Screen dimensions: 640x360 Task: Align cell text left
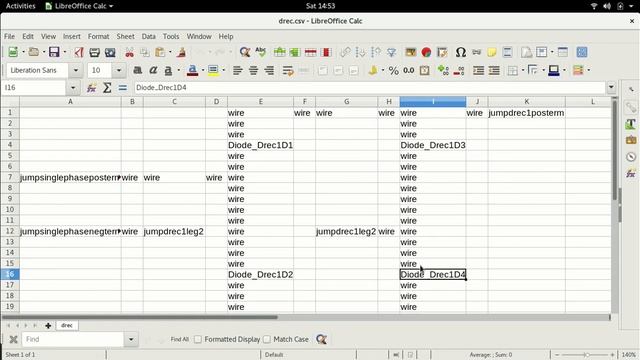238,70
